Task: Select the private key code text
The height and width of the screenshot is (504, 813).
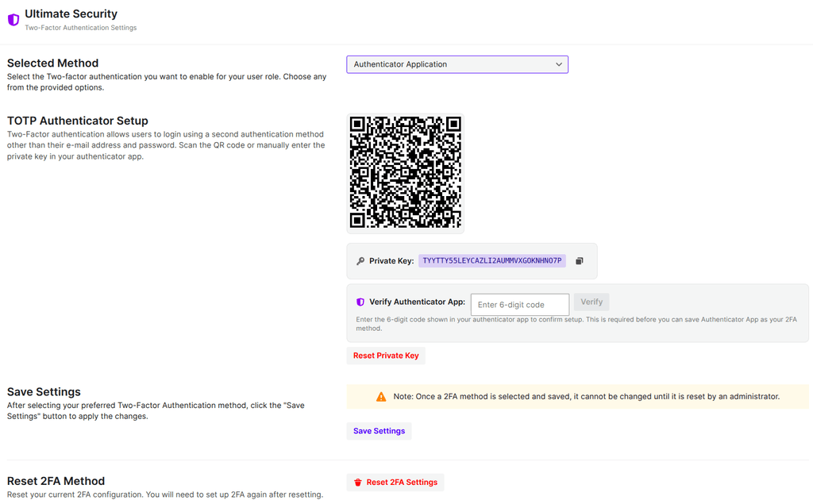Action: pyautogui.click(x=492, y=261)
